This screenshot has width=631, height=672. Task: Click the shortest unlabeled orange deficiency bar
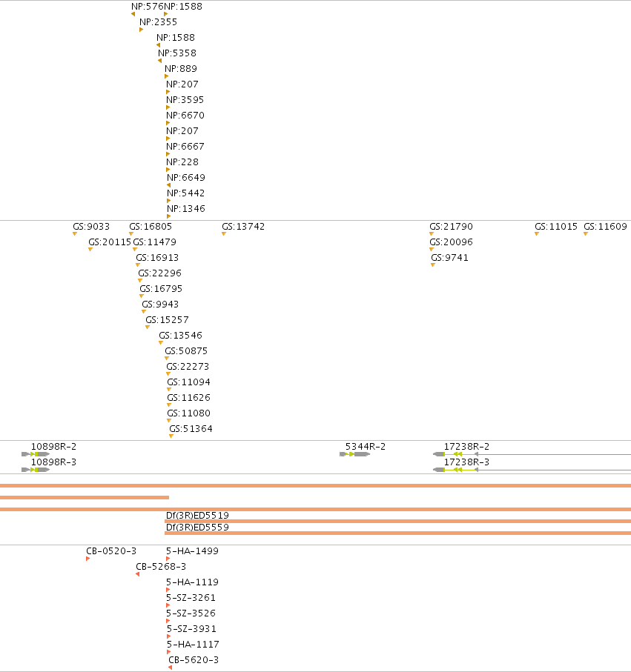[85, 498]
